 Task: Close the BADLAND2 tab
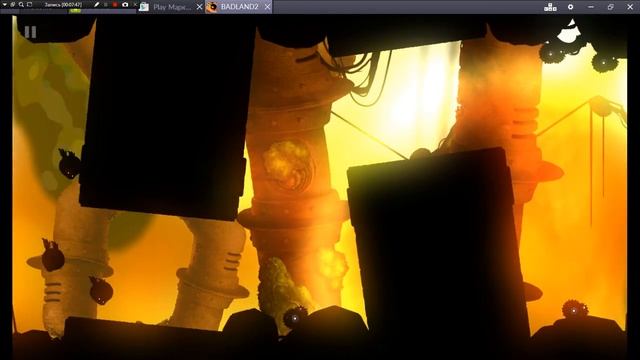[267, 7]
